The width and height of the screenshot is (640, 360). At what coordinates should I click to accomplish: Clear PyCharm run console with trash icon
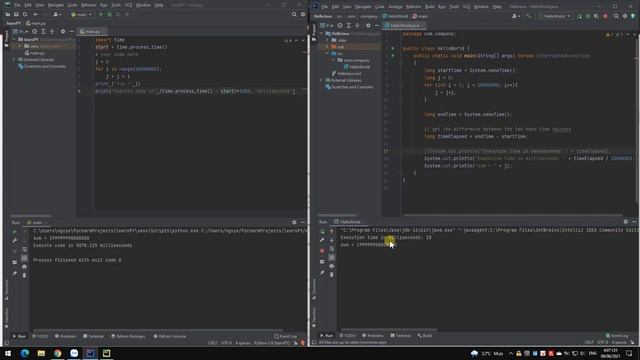(24, 275)
